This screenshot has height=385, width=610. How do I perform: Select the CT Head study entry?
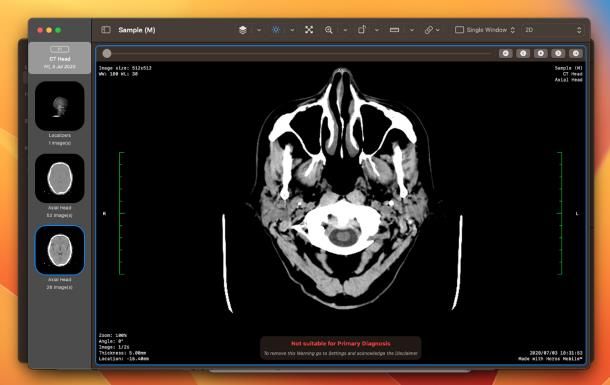coord(60,58)
